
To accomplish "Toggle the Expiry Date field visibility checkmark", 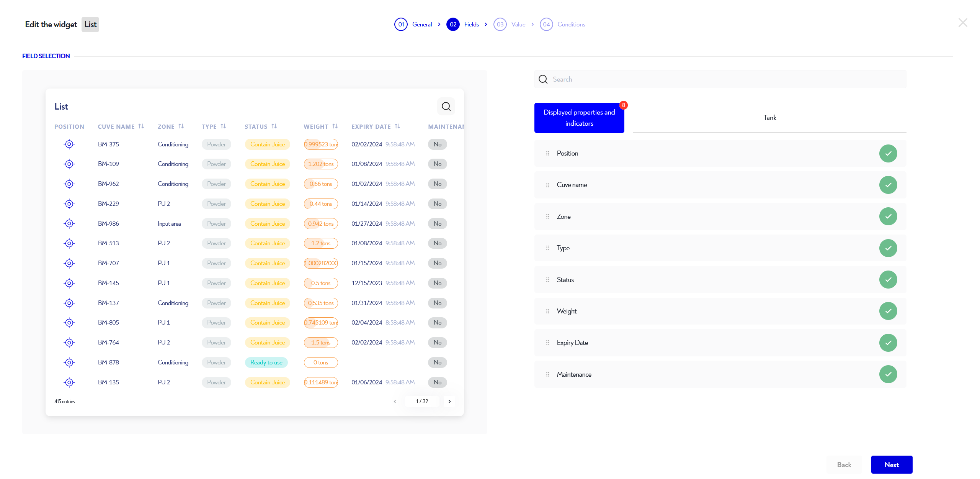I will pos(888,343).
